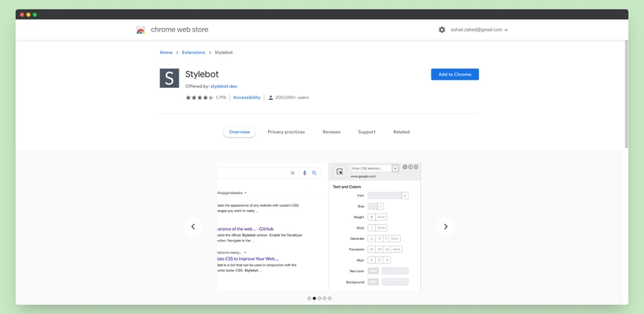The width and height of the screenshot is (644, 314).
Task: Open the Support tab
Action: [x=367, y=132]
